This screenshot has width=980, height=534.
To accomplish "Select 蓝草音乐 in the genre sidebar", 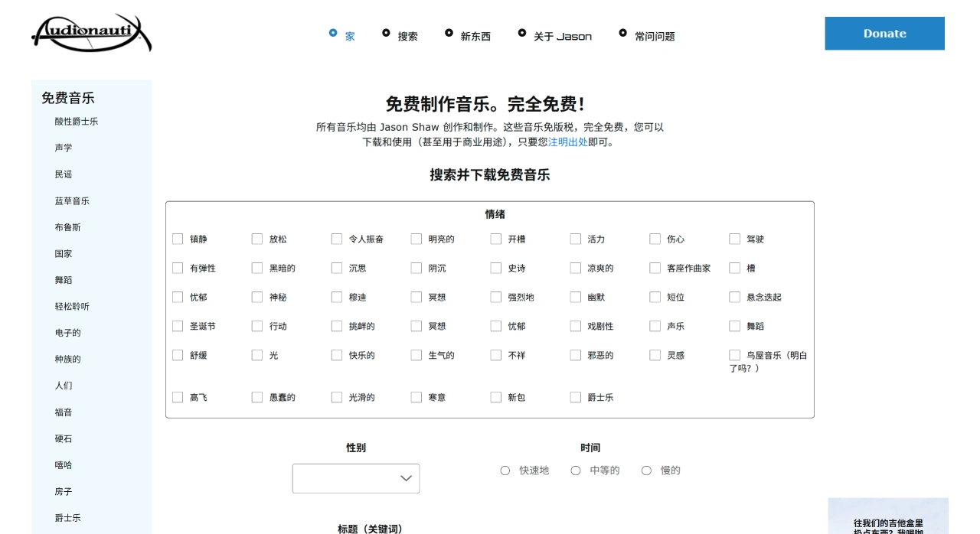I will click(x=72, y=201).
